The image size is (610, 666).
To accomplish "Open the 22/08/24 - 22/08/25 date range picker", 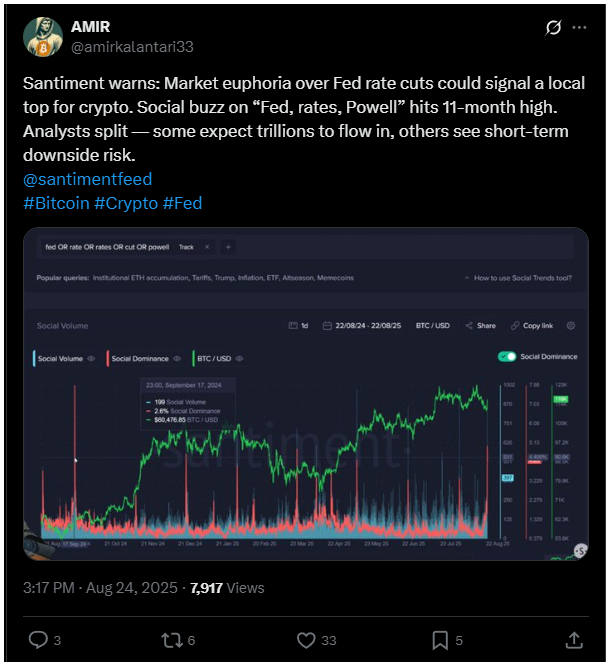I will pos(361,326).
